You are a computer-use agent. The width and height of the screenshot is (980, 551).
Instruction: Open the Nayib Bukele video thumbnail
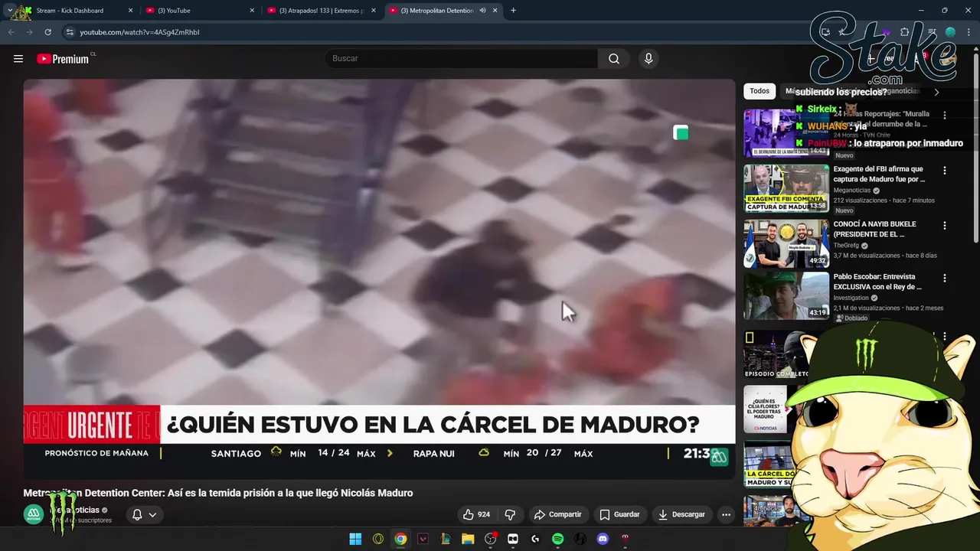786,243
